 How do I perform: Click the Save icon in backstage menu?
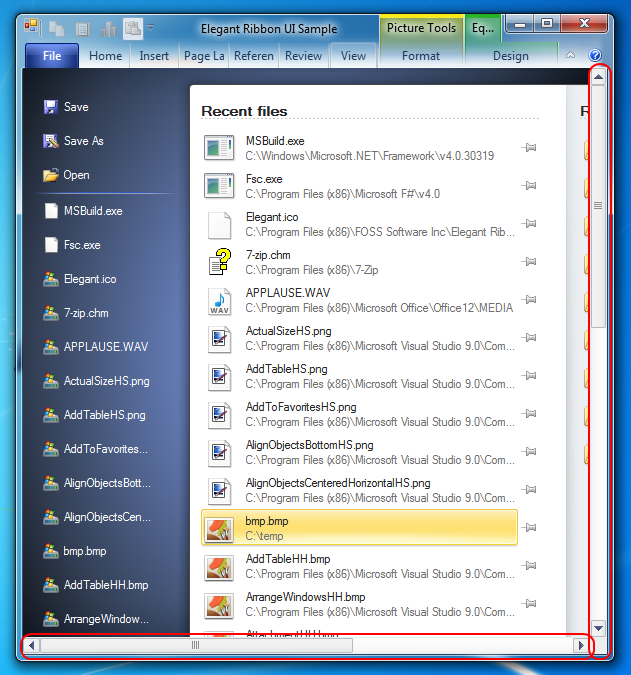pos(51,107)
